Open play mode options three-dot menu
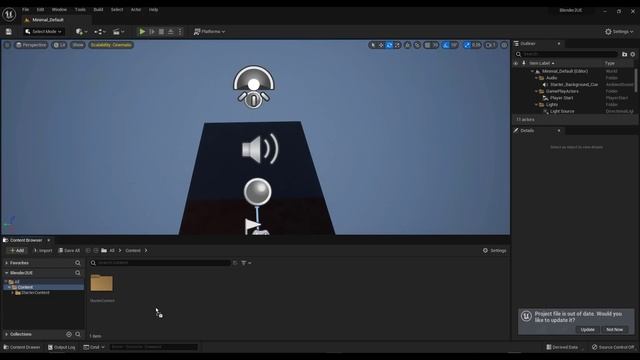640x360 pixels. point(180,31)
